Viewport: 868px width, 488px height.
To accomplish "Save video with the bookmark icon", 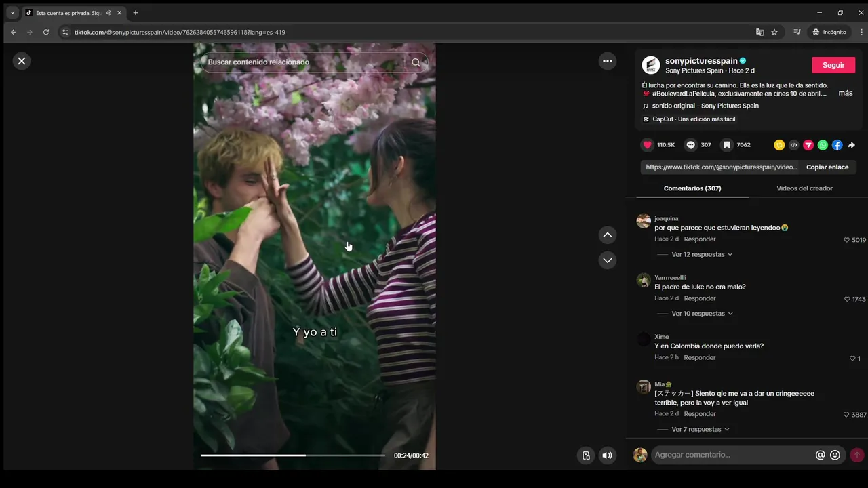I will [726, 145].
